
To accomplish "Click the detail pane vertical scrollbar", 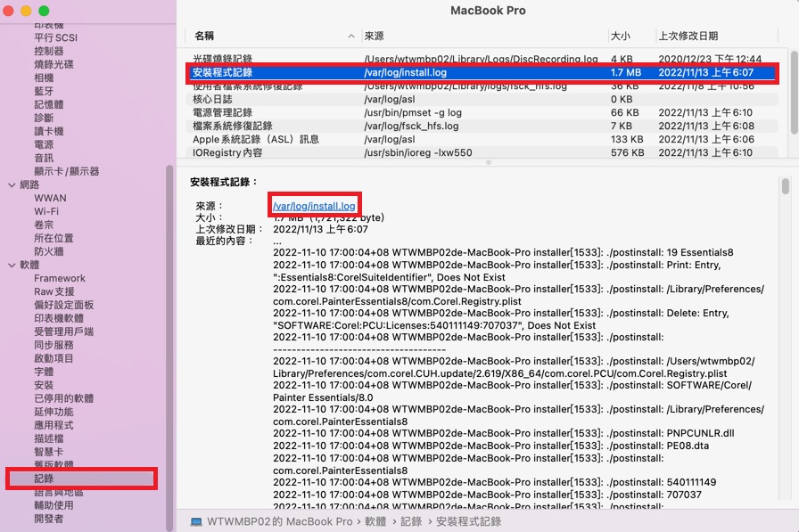I will coord(786,186).
